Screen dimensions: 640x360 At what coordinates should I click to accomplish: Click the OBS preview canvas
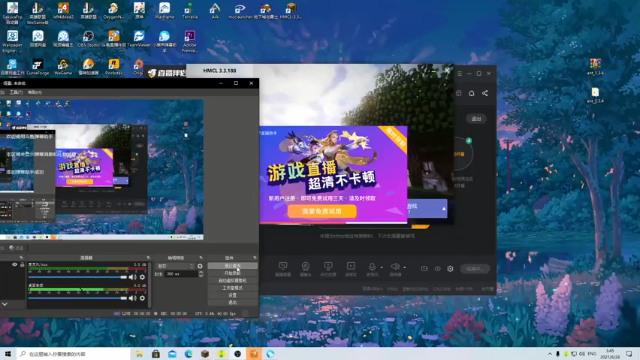coord(101,169)
